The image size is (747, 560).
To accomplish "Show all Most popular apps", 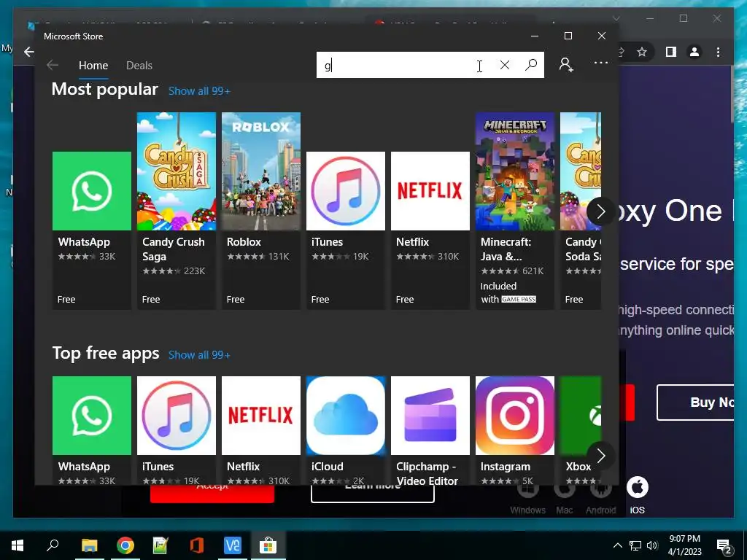I will [x=199, y=91].
